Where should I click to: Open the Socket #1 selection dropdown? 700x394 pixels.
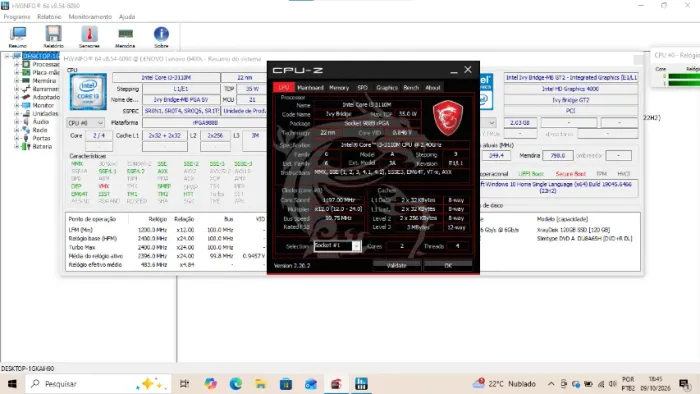point(337,246)
